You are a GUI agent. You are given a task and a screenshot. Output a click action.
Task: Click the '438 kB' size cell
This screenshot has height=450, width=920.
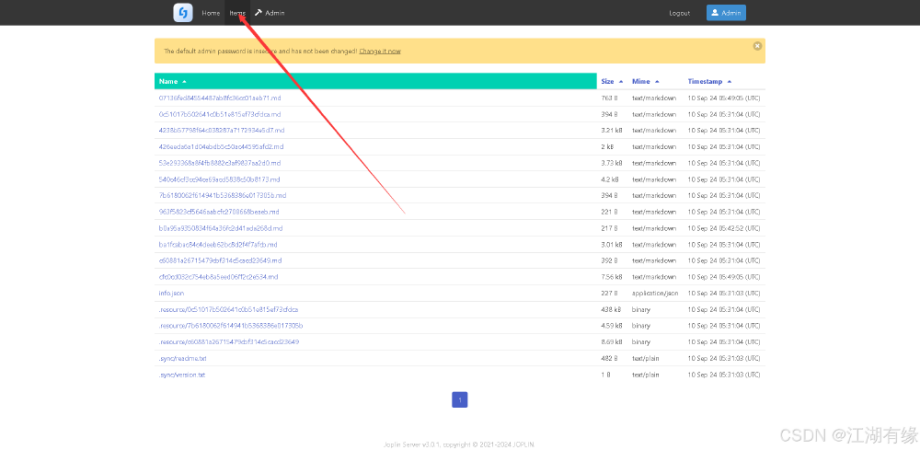click(610, 309)
